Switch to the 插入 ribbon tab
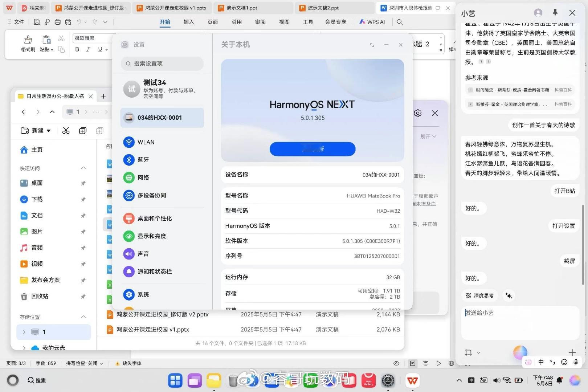 click(189, 22)
